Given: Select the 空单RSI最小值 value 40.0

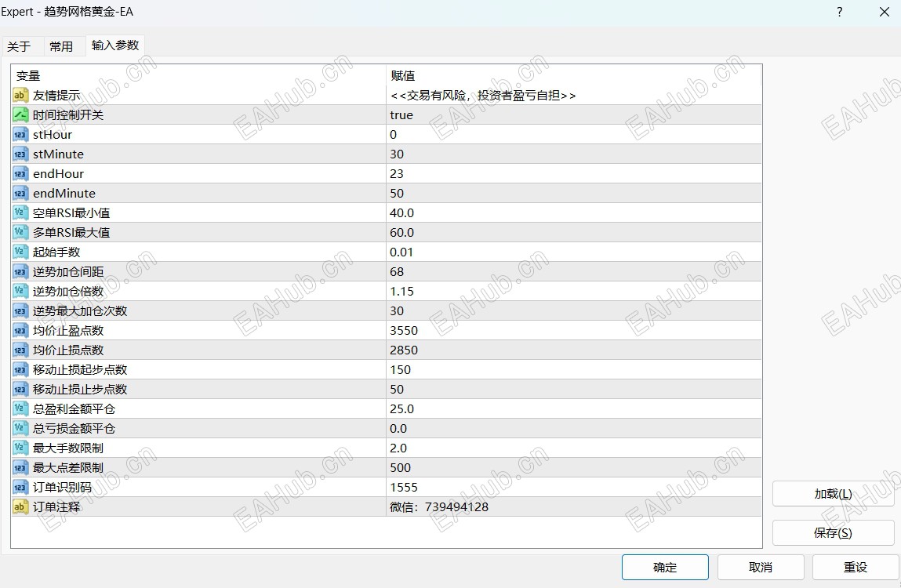Looking at the screenshot, I should (x=401, y=212).
